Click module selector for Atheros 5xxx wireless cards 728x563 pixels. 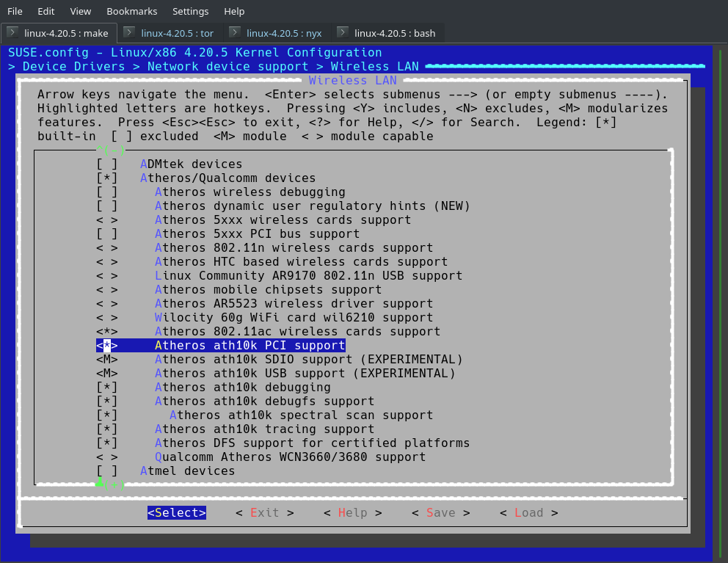tap(107, 220)
